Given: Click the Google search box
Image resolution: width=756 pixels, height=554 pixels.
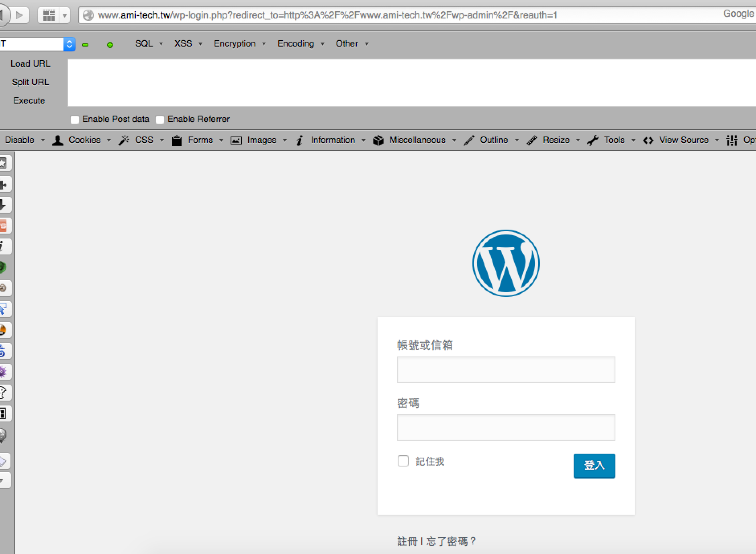Looking at the screenshot, I should point(738,14).
